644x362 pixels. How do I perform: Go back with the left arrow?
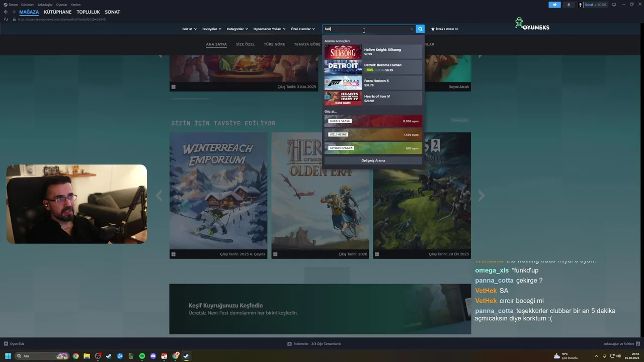point(6,12)
